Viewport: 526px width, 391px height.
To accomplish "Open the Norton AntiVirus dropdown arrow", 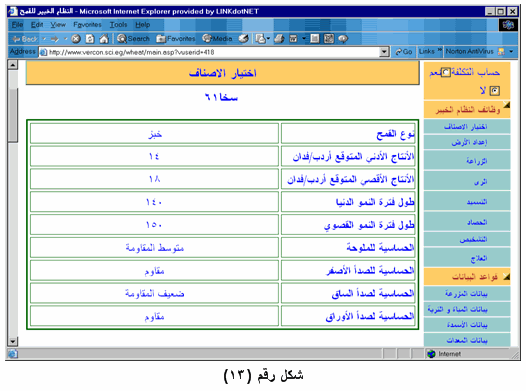I will tap(511, 52).
